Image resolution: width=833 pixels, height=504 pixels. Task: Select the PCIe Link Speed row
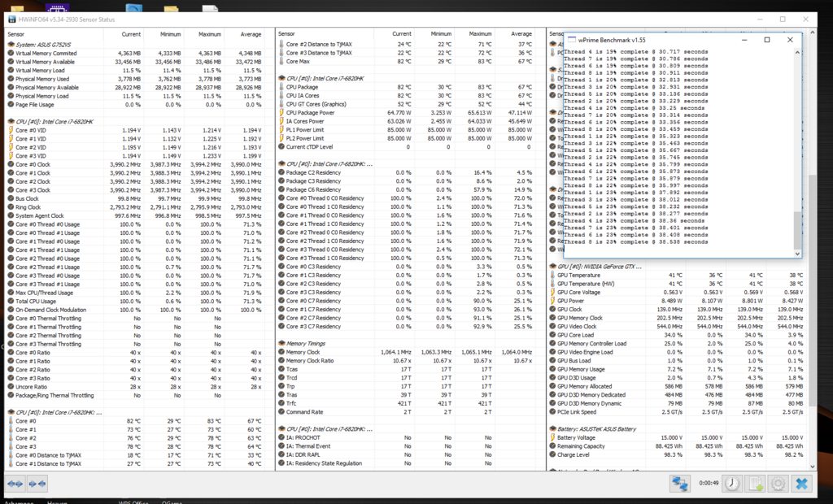(x=678, y=411)
